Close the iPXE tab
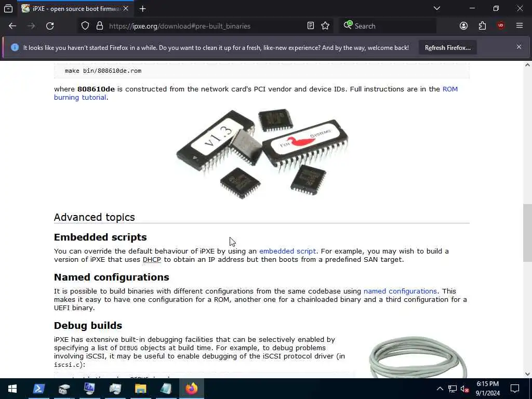This screenshot has height=399, width=532. (126, 9)
